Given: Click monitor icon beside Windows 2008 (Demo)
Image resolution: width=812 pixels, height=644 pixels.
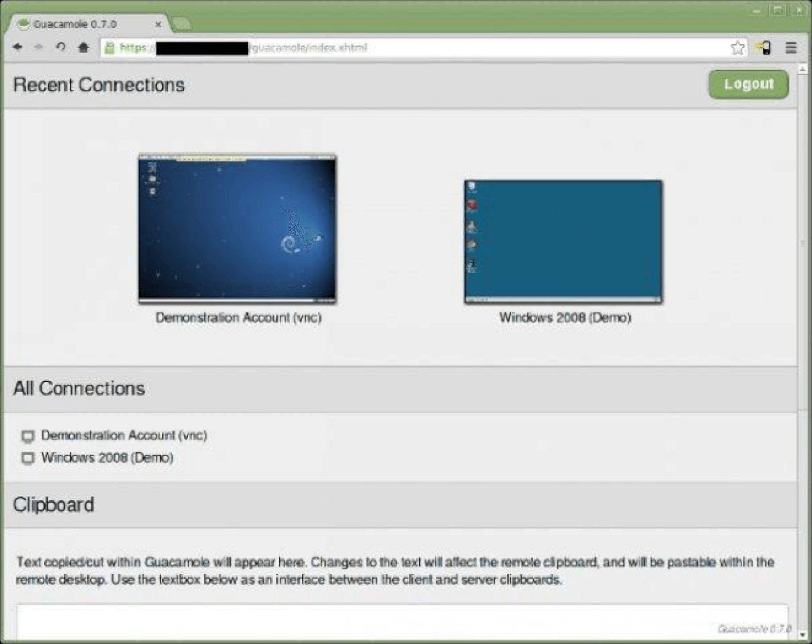Looking at the screenshot, I should (x=28, y=458).
